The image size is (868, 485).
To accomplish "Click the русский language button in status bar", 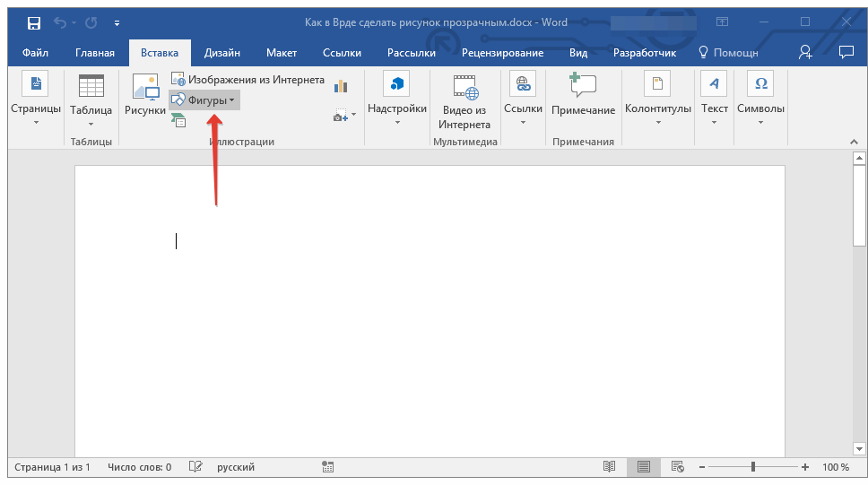I will (x=237, y=467).
